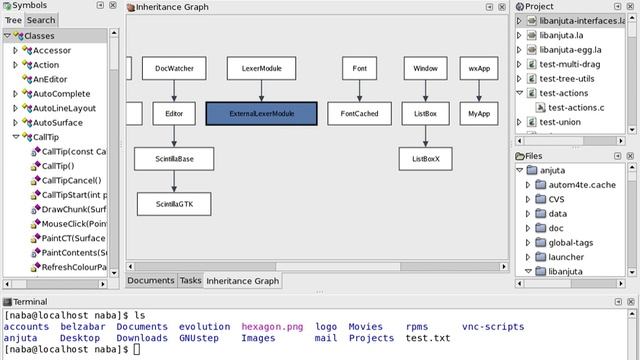Expand the Action class node
The height and width of the screenshot is (360, 640).
coord(16,65)
